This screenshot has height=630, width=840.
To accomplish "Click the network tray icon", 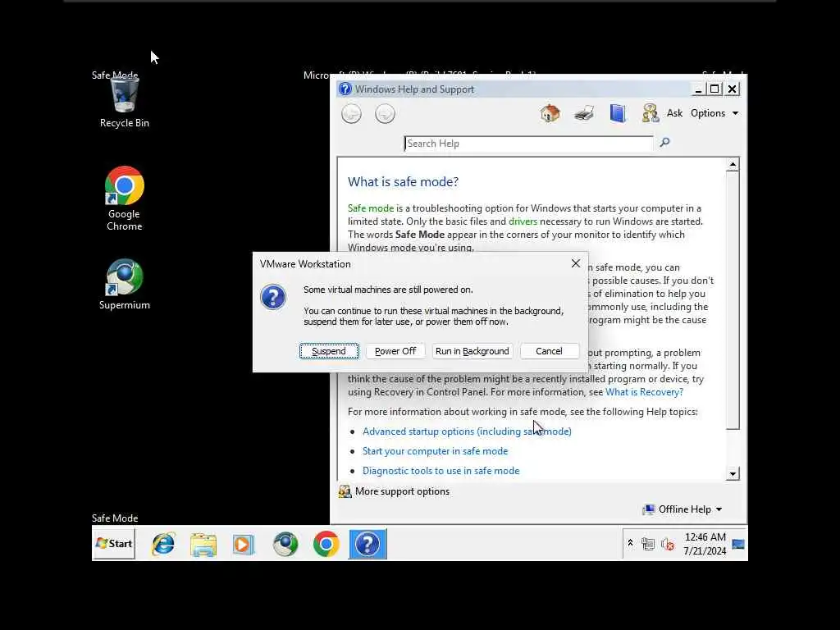I will point(648,545).
